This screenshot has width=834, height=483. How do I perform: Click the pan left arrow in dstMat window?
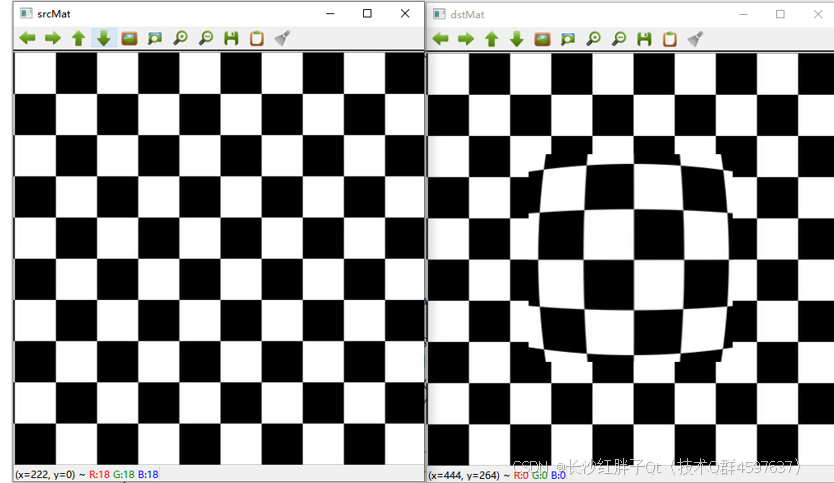click(x=440, y=38)
